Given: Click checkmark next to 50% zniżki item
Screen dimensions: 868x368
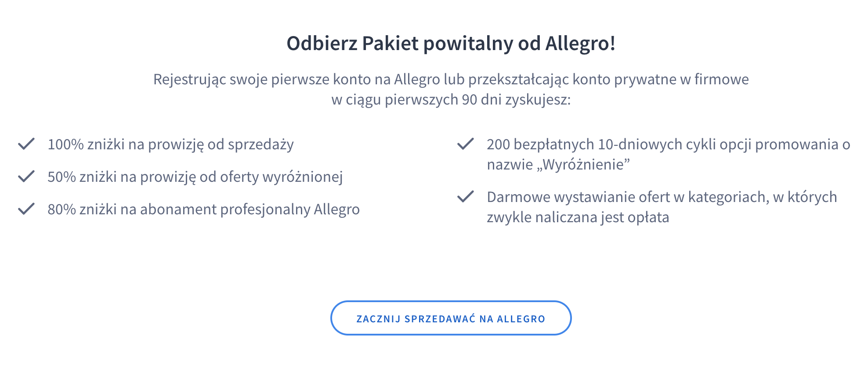Looking at the screenshot, I should pos(26,177).
